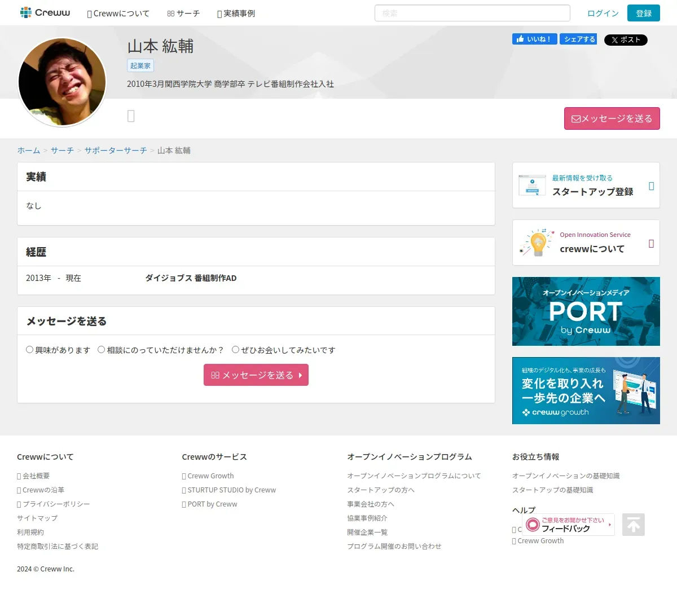Click the Creww logo in header

tap(45, 12)
